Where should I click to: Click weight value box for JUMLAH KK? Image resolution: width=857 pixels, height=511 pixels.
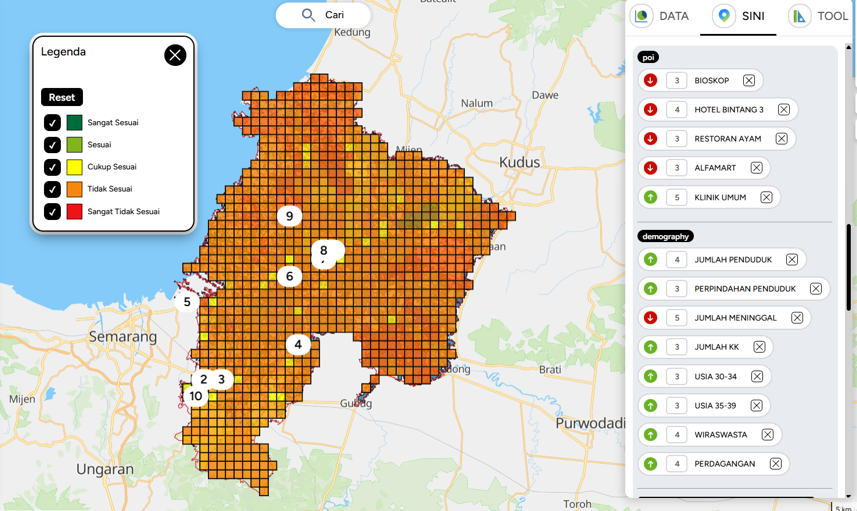point(677,347)
